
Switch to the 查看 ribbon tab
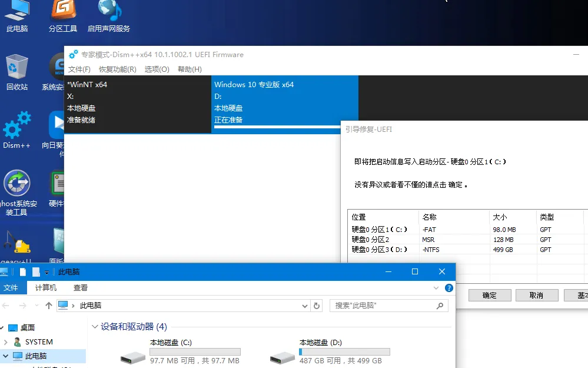(x=80, y=288)
